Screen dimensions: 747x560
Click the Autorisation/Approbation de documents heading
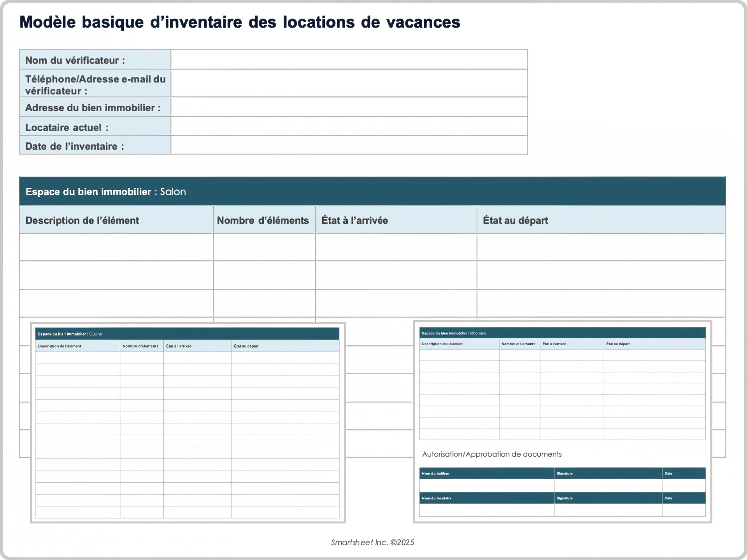(492, 454)
